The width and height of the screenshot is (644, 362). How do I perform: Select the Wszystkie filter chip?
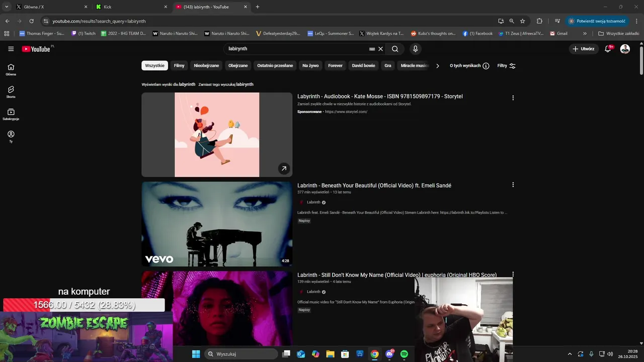click(x=154, y=66)
